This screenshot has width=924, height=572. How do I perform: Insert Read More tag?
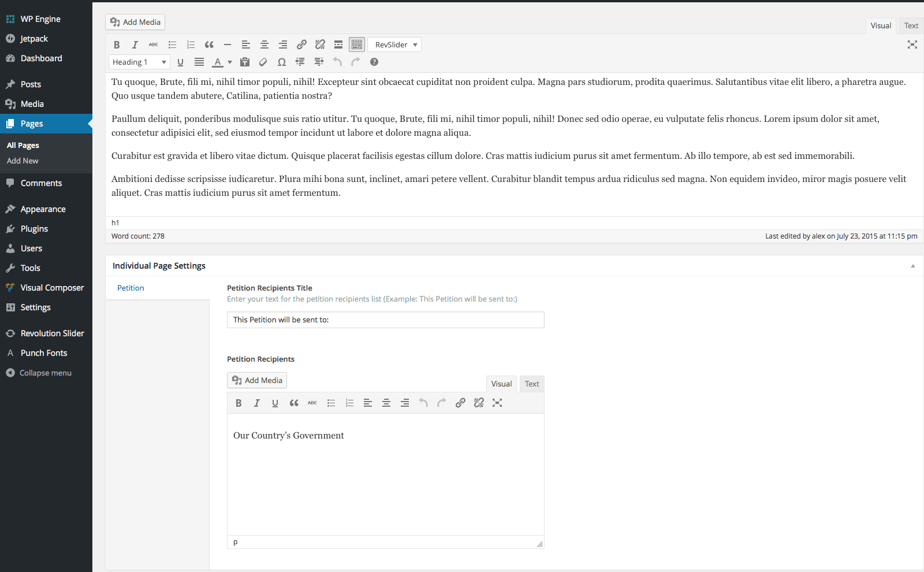point(338,44)
